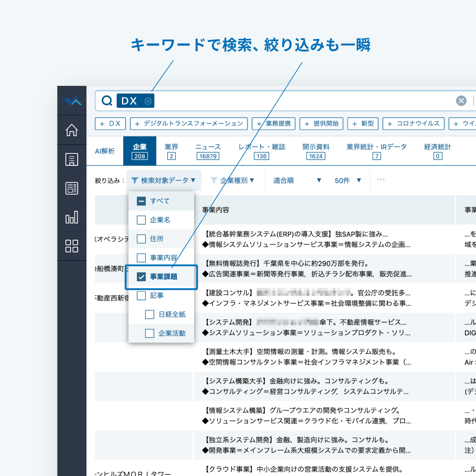
Task: Switch to the 業界 tab
Action: (x=171, y=151)
